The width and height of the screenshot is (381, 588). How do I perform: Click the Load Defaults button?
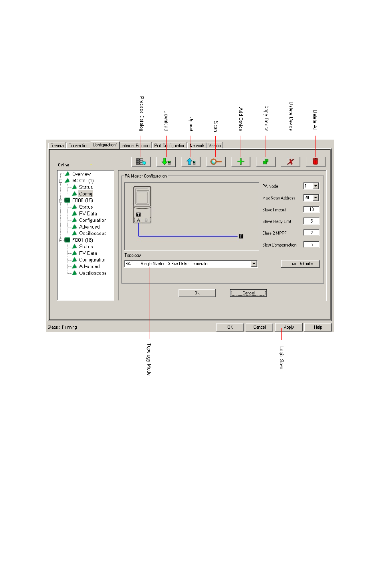tap(300, 264)
